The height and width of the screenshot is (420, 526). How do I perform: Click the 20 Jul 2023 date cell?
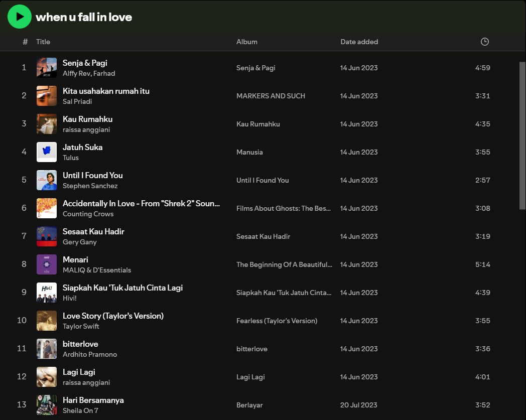(x=358, y=405)
